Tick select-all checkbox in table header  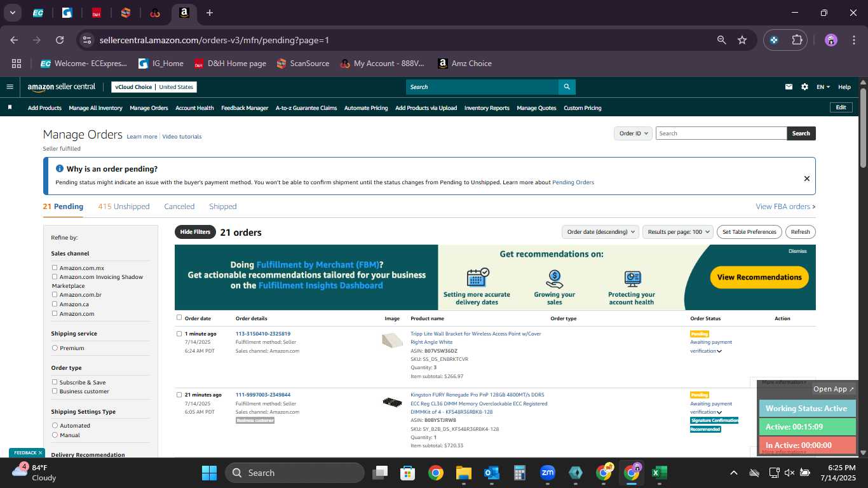pos(179,318)
